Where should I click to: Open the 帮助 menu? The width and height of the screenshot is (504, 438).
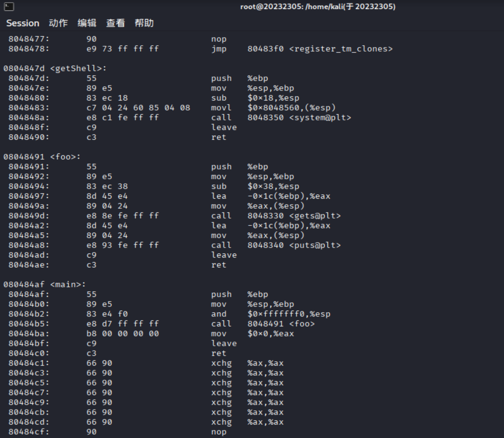pos(144,23)
